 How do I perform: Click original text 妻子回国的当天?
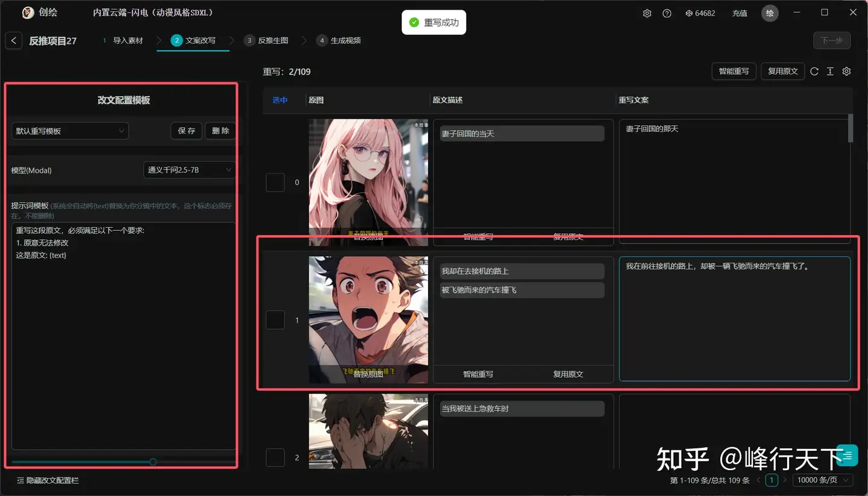point(521,133)
